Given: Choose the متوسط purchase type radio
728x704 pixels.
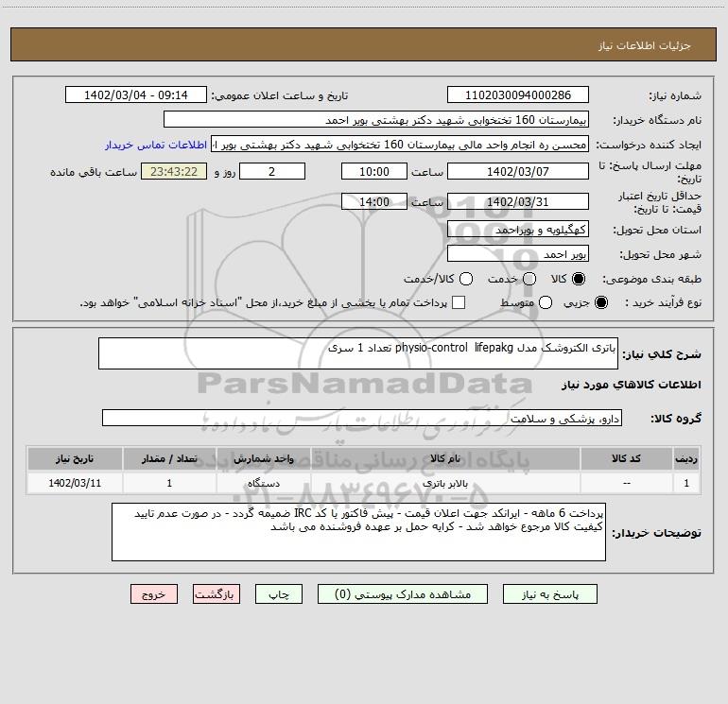Looking at the screenshot, I should [x=546, y=302].
